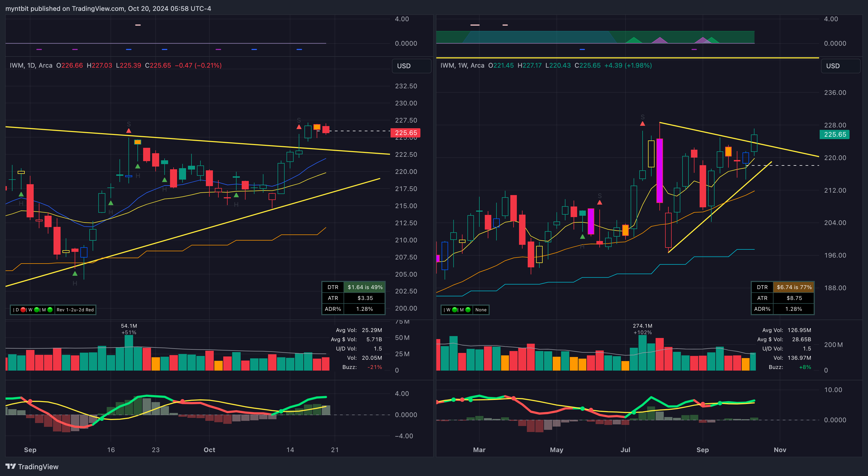Click the green M status dot on weekly chart
This screenshot has height=476, width=868.
pos(468,310)
